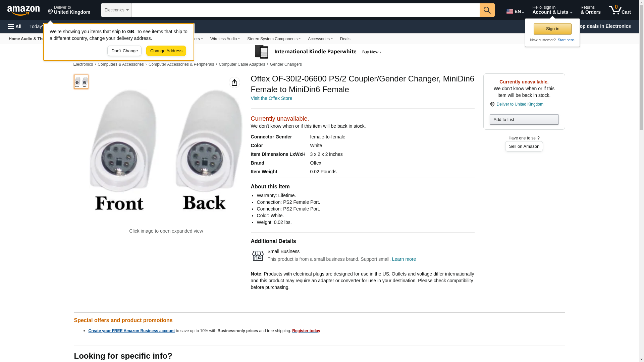The width and height of the screenshot is (644, 362).
Task: Click into the search input field
Action: pyautogui.click(x=305, y=10)
